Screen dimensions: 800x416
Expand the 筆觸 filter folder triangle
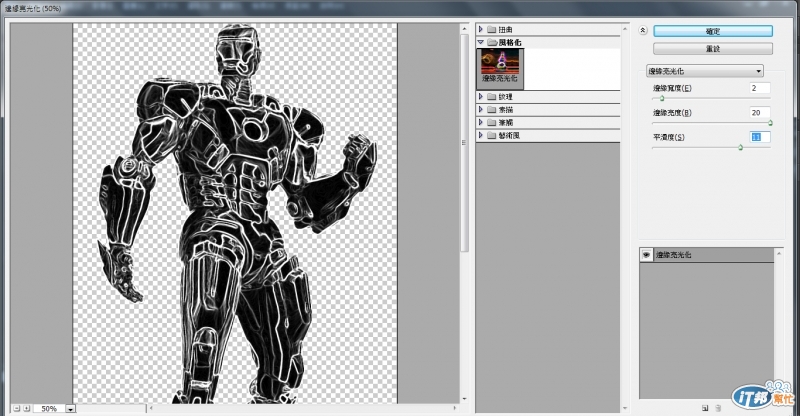point(481,122)
